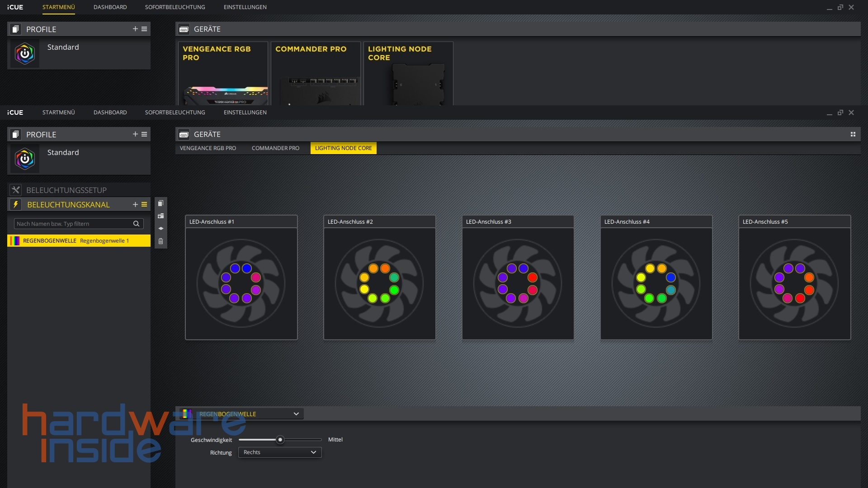Open the Beleuchtungskanal hamburger menu
This screenshot has width=868, height=488.
click(x=144, y=205)
